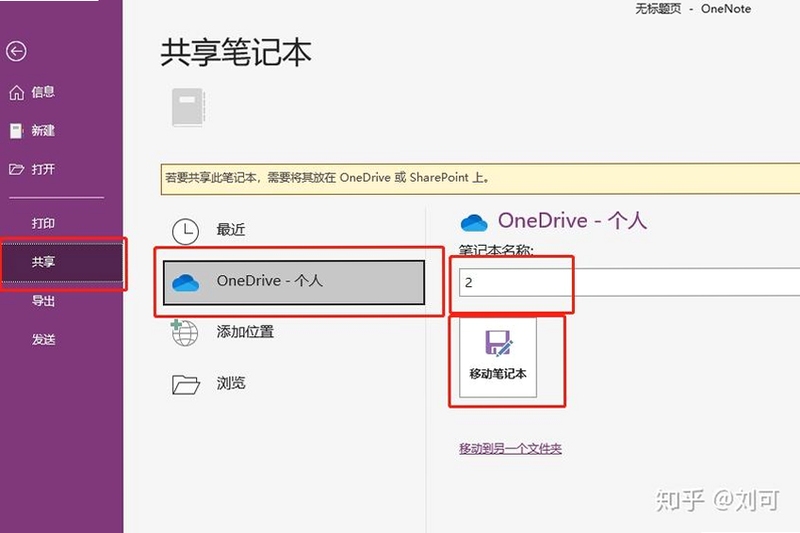The height and width of the screenshot is (533, 800).
Task: Click the 浏览 label text
Action: (x=231, y=383)
